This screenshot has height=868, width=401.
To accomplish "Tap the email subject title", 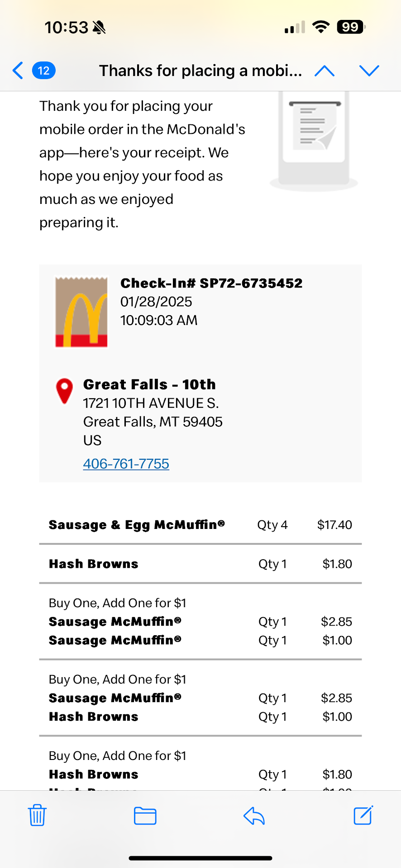I will [200, 71].
